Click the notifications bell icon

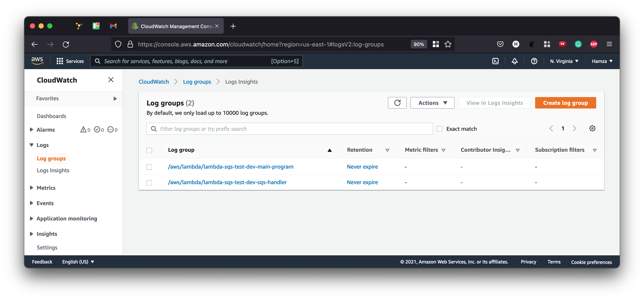point(515,61)
